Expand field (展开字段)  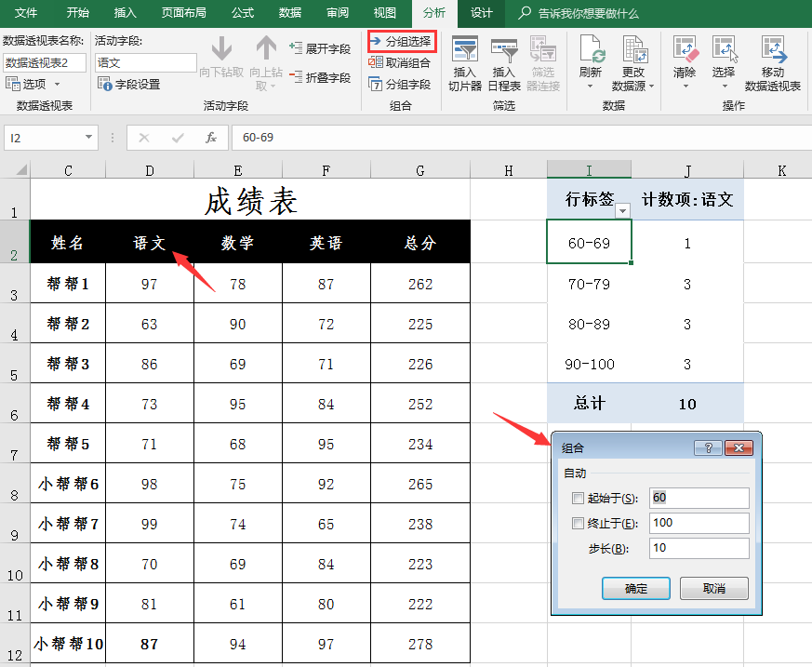tap(320, 48)
